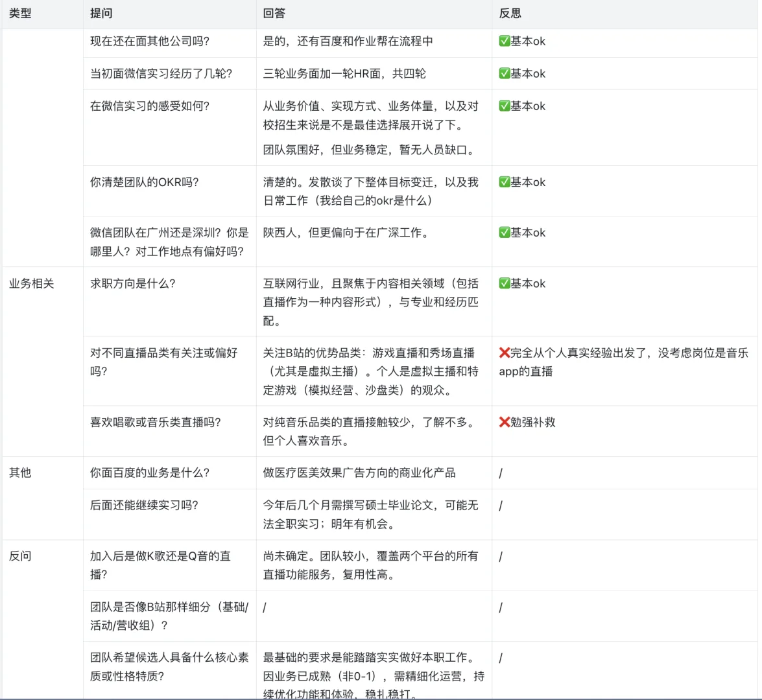The image size is (762, 700).
Task: Click the checkmark icon in the 面试轮数 reflection cell
Action: 505,73
